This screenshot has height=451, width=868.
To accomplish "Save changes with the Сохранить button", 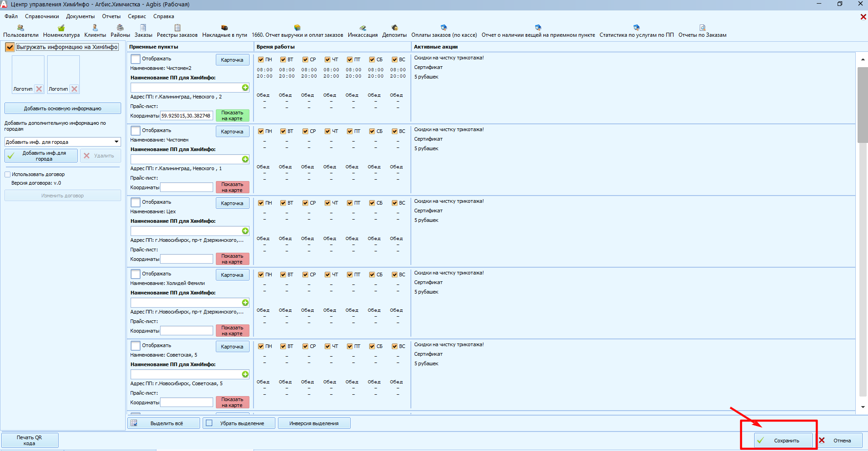I will point(783,441).
